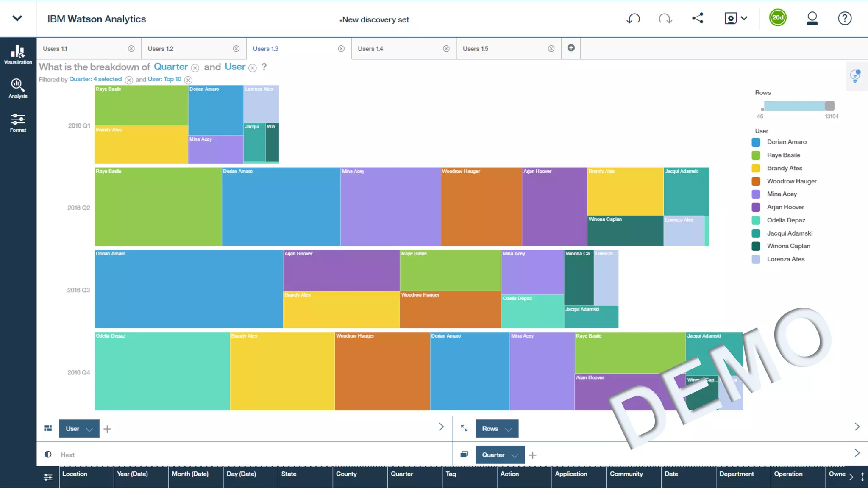This screenshot has height=488, width=868.
Task: Click the undo arrow icon
Action: (633, 19)
